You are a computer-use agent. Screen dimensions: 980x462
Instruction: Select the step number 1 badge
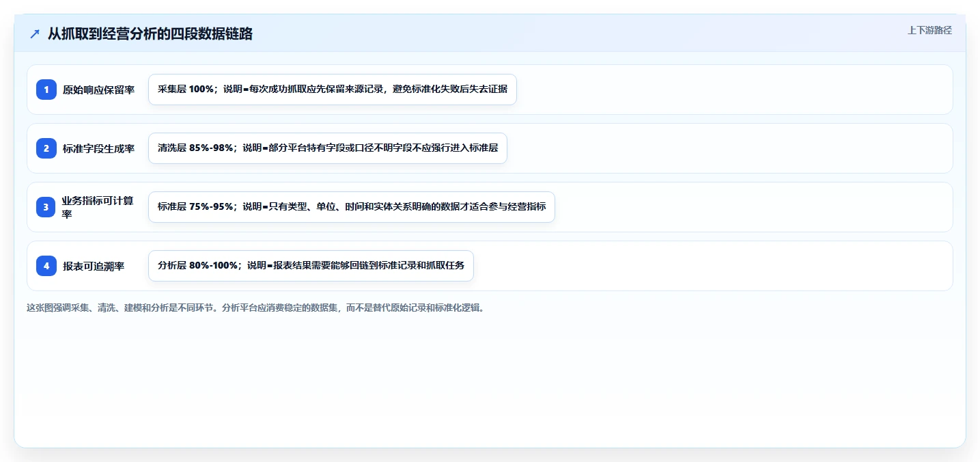click(46, 90)
